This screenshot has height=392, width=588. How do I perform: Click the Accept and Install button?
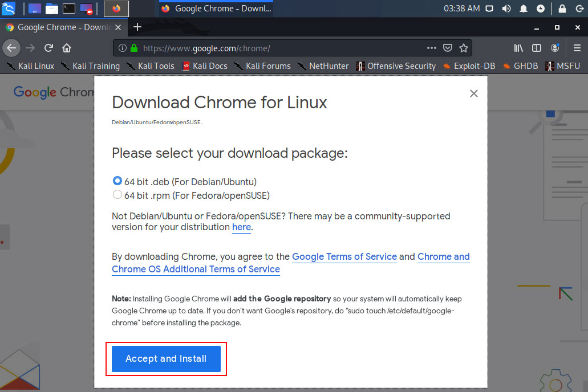(166, 359)
